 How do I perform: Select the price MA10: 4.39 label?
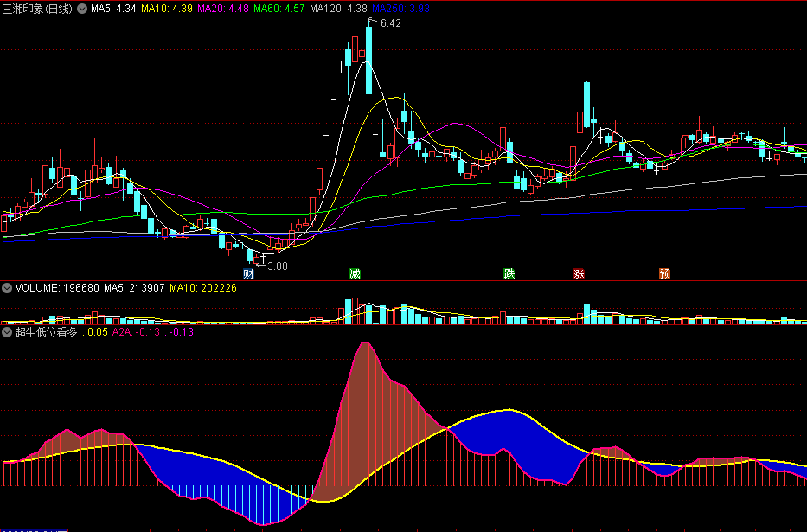pos(167,9)
